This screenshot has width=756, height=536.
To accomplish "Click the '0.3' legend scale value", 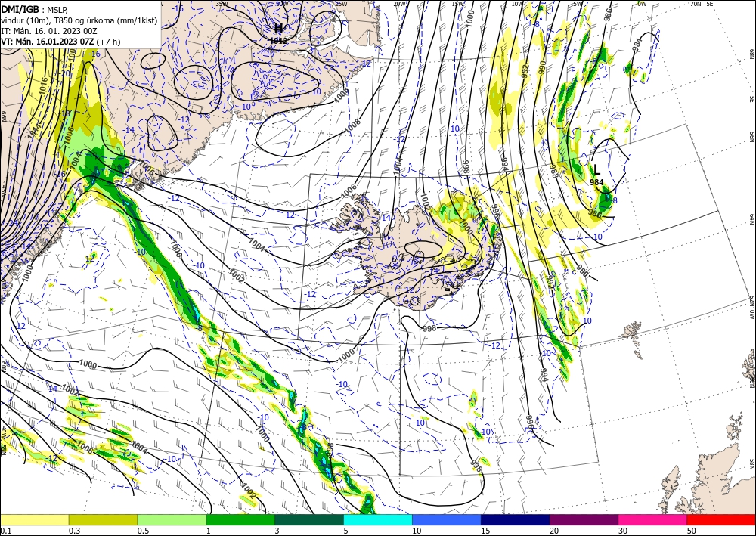I will pos(74,531).
